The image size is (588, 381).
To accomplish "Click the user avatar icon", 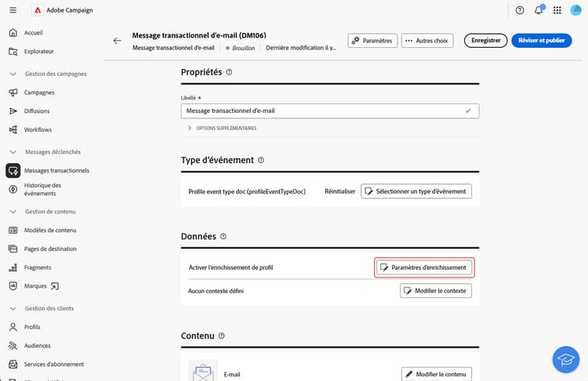I will (575, 10).
